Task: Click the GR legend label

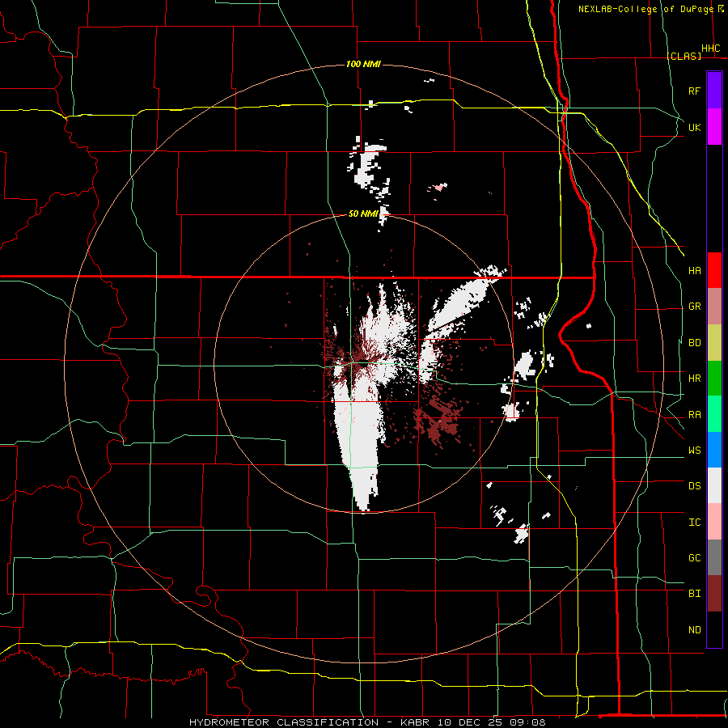Action: pos(695,307)
